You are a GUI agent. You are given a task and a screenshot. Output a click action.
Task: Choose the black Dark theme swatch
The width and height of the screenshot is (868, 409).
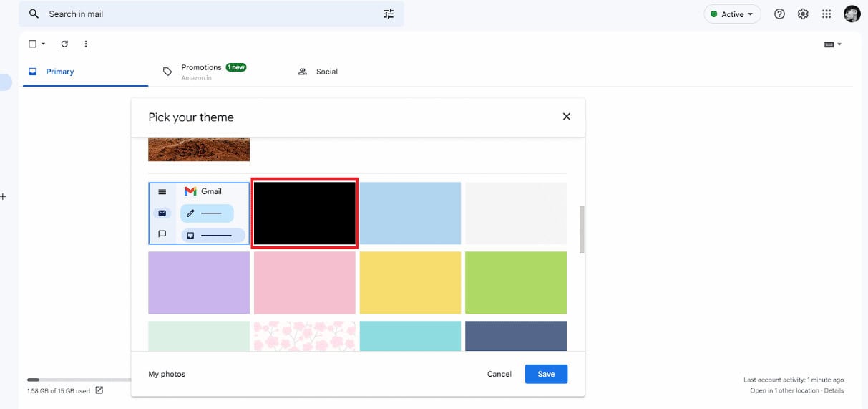tap(304, 213)
